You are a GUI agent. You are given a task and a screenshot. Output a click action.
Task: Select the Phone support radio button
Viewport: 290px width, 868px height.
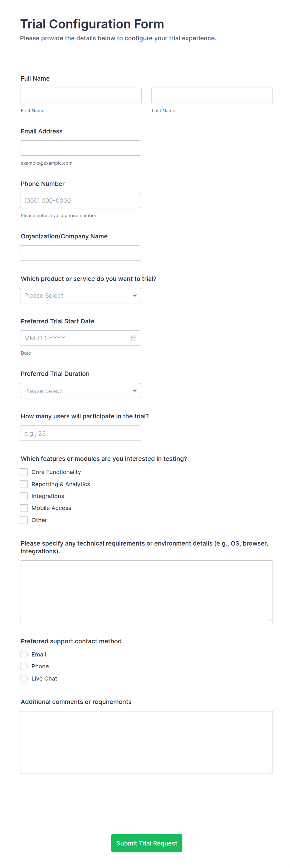[24, 666]
